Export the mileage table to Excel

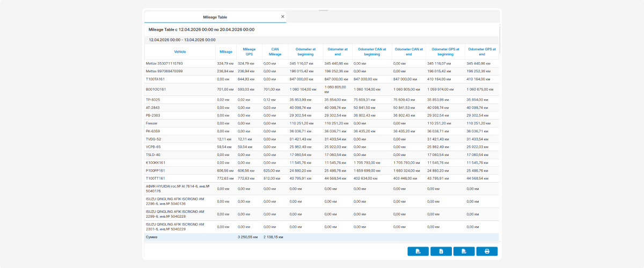tap(441, 251)
